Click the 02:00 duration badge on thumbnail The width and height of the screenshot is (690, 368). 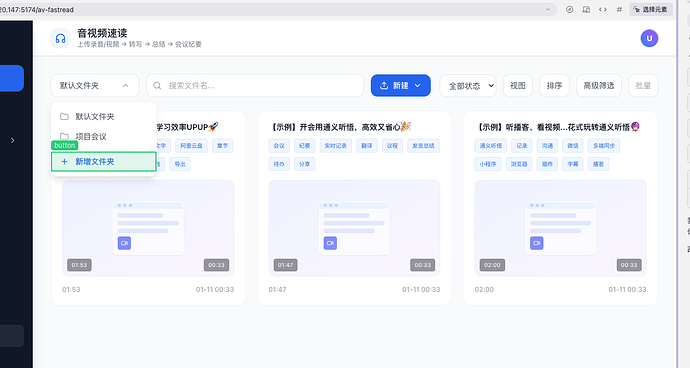click(492, 265)
